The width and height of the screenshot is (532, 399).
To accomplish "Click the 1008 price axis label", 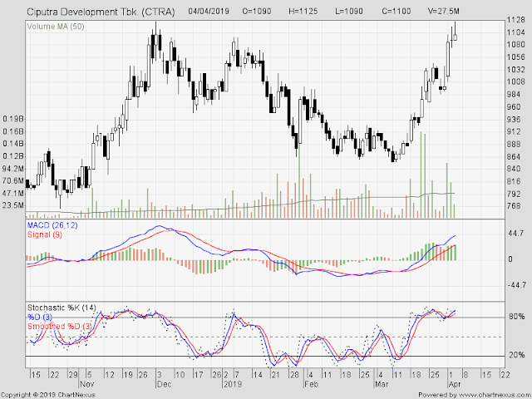I will click(x=515, y=81).
